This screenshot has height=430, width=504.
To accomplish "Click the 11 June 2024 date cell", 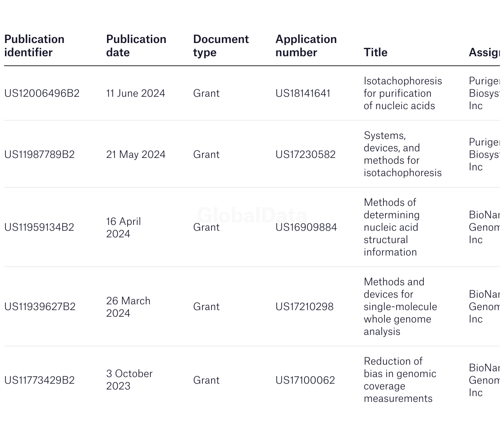I will point(136,93).
